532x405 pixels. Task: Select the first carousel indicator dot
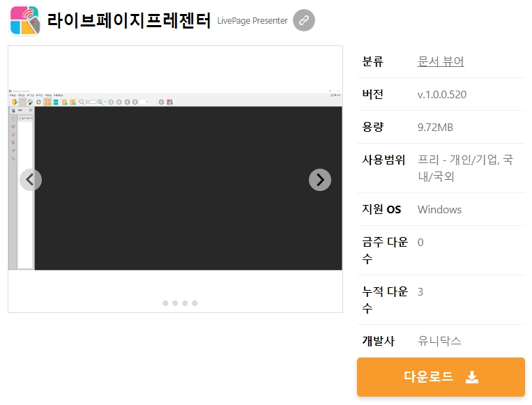[165, 303]
